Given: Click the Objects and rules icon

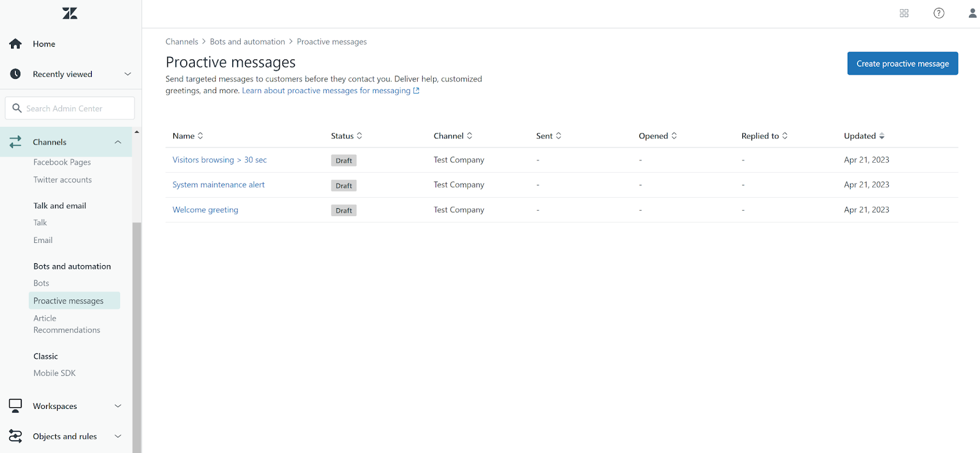Looking at the screenshot, I should tap(15, 436).
